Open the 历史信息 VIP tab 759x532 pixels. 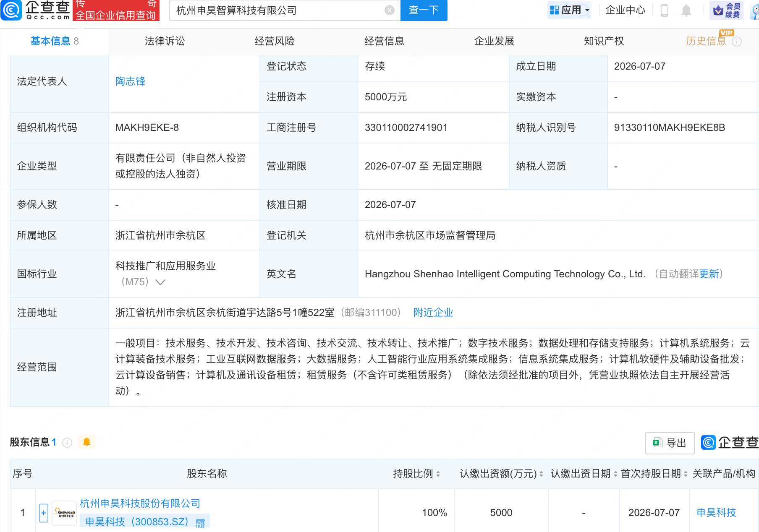pyautogui.click(x=706, y=41)
